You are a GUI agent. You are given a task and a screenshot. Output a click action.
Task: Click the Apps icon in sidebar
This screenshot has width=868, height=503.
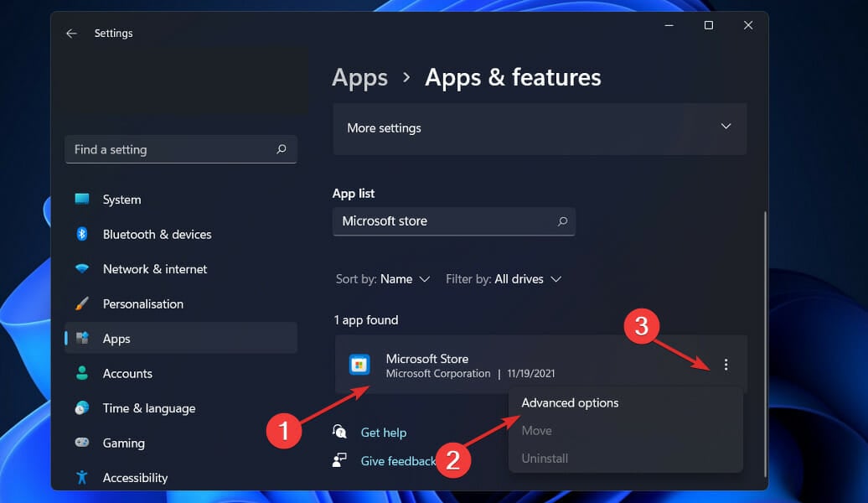[x=82, y=338]
